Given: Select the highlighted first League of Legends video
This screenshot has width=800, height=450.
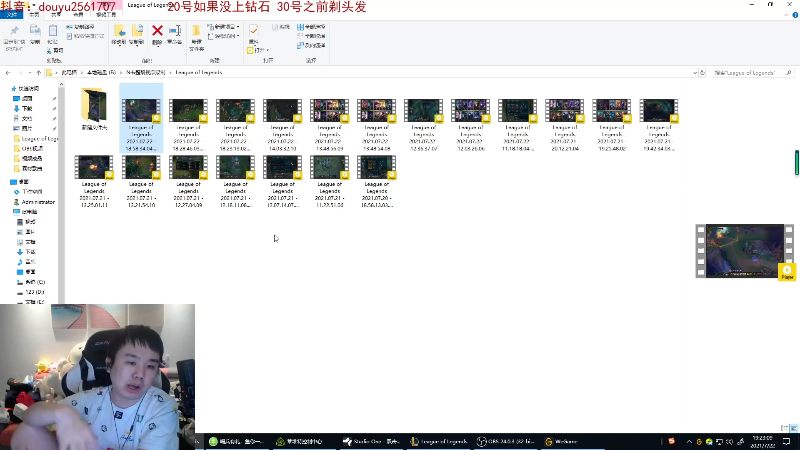Looking at the screenshot, I should (x=141, y=118).
